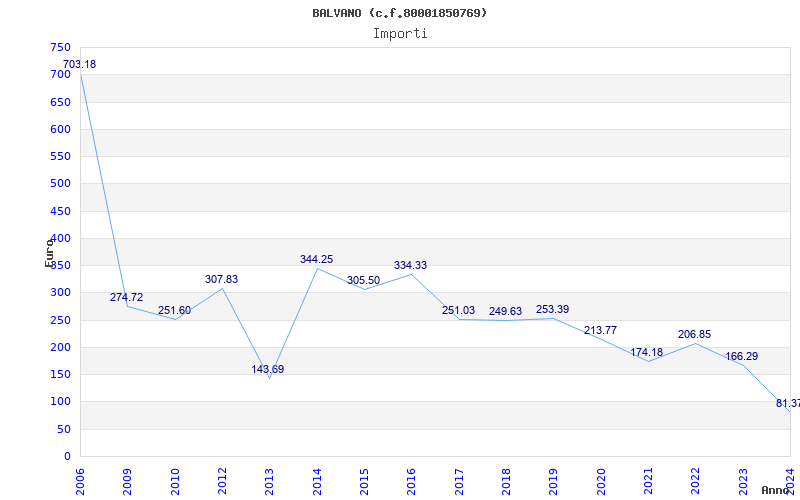Click the 143.69 minimum label
The width and height of the screenshot is (800, 500).
click(x=268, y=369)
